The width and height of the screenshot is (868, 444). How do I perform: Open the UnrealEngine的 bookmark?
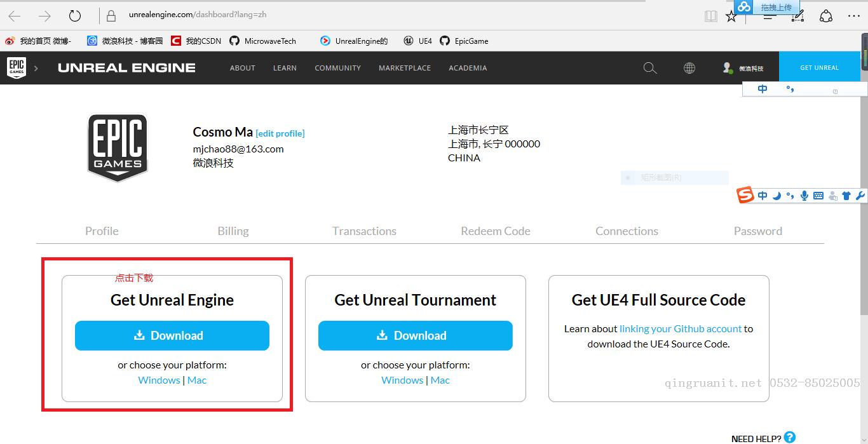pyautogui.click(x=354, y=41)
